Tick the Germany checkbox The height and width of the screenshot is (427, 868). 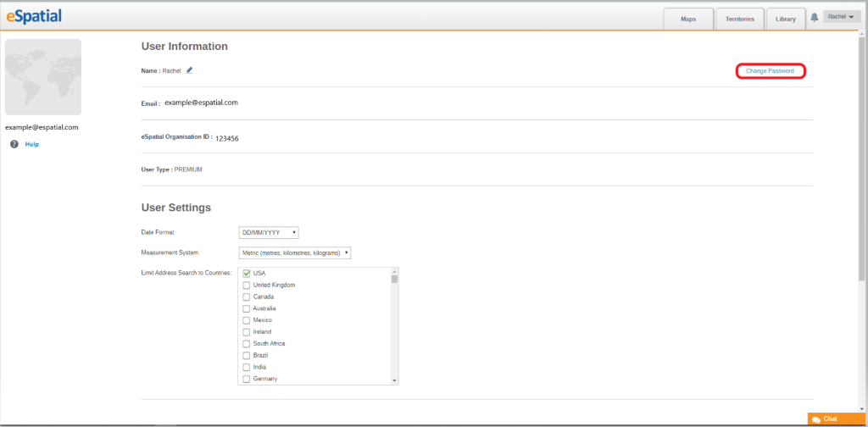point(247,379)
